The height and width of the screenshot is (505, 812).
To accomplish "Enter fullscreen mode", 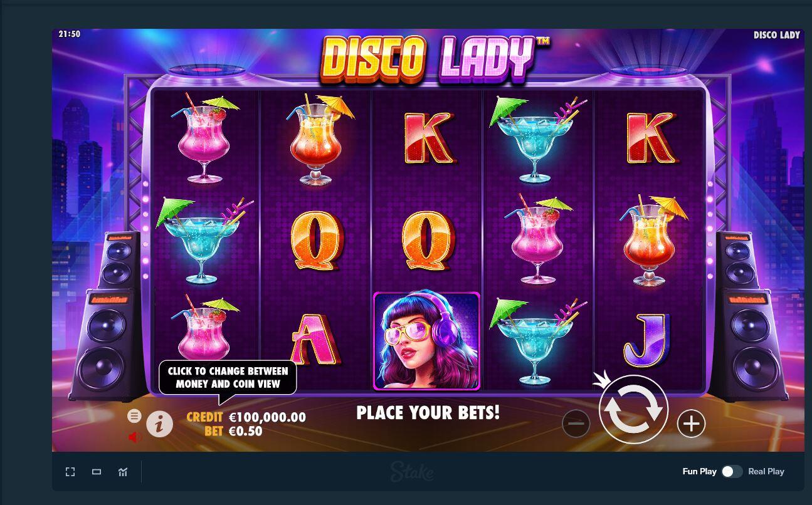I will [70, 472].
